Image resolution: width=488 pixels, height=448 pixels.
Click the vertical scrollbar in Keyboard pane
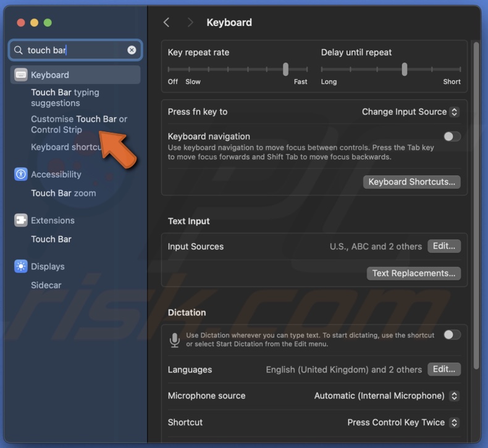tap(476, 205)
